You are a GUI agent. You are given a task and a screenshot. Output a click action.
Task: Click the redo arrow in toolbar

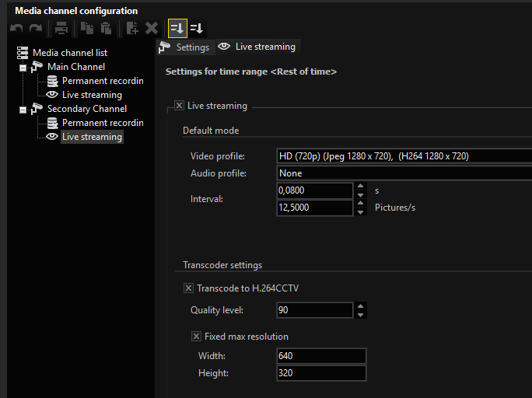[x=36, y=28]
